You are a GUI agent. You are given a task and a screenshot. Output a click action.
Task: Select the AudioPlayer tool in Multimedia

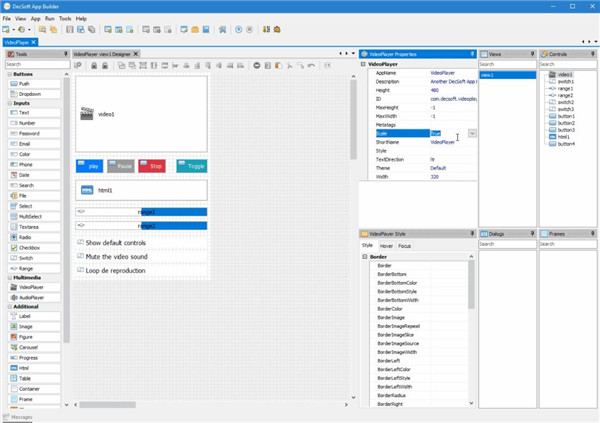(32, 297)
